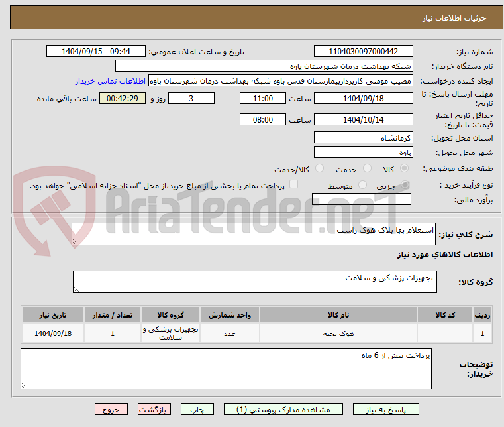Screen dimensions: 504x427
Task: Click the table cell date 1404/09/18
Action: tap(53, 334)
